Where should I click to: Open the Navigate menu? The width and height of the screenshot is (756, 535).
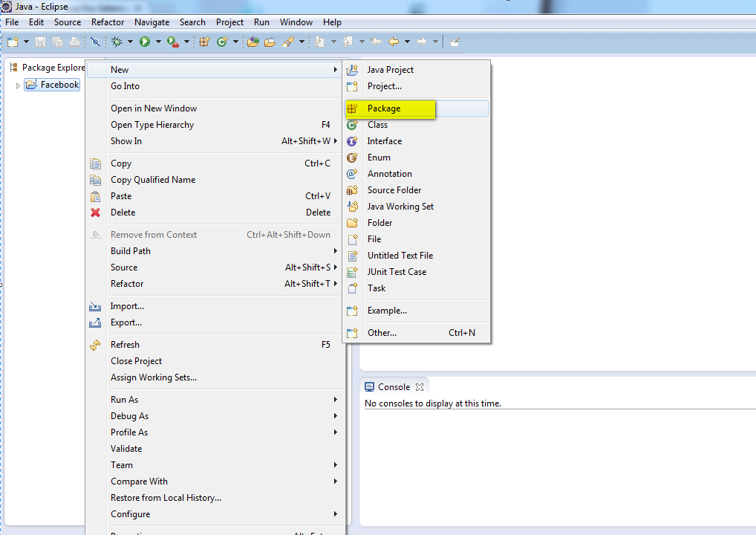point(151,22)
